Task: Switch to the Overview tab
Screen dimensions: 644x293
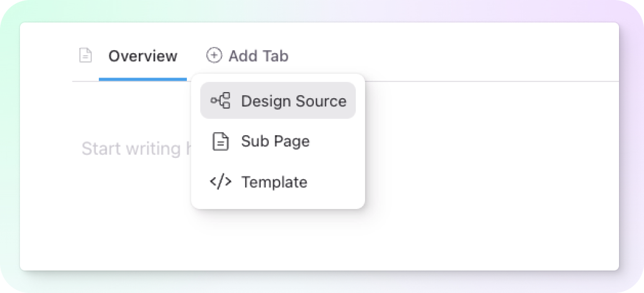Action: (x=143, y=56)
